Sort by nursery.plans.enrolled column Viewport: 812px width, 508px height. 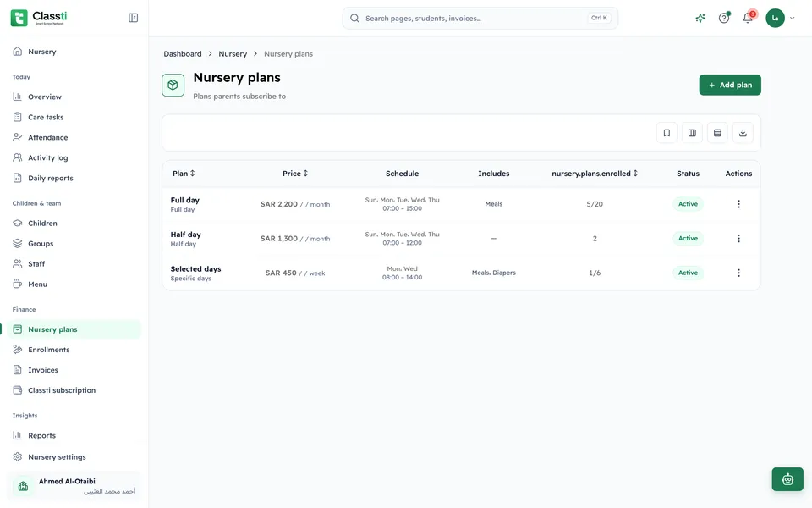[x=595, y=174]
